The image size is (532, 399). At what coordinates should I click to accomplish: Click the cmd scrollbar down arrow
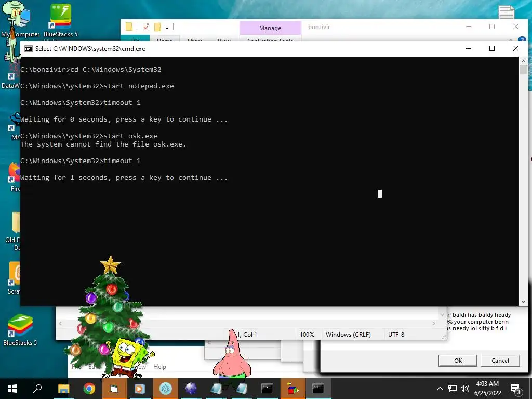tap(523, 302)
